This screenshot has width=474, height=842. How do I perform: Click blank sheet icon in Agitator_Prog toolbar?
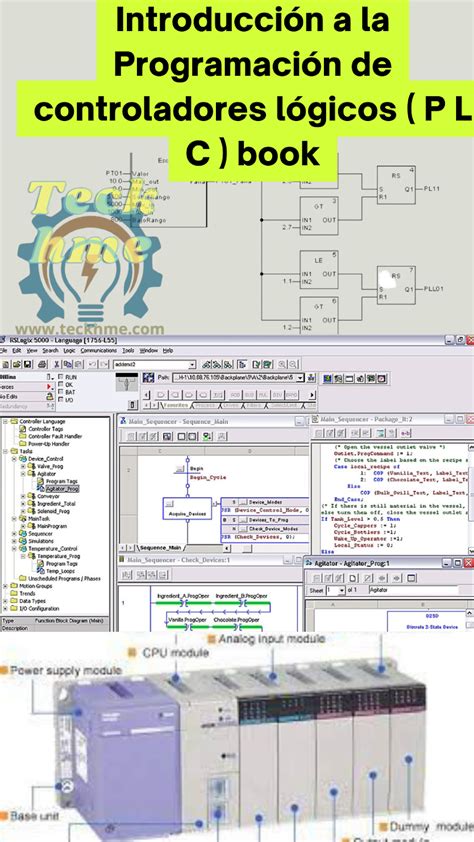click(x=353, y=578)
